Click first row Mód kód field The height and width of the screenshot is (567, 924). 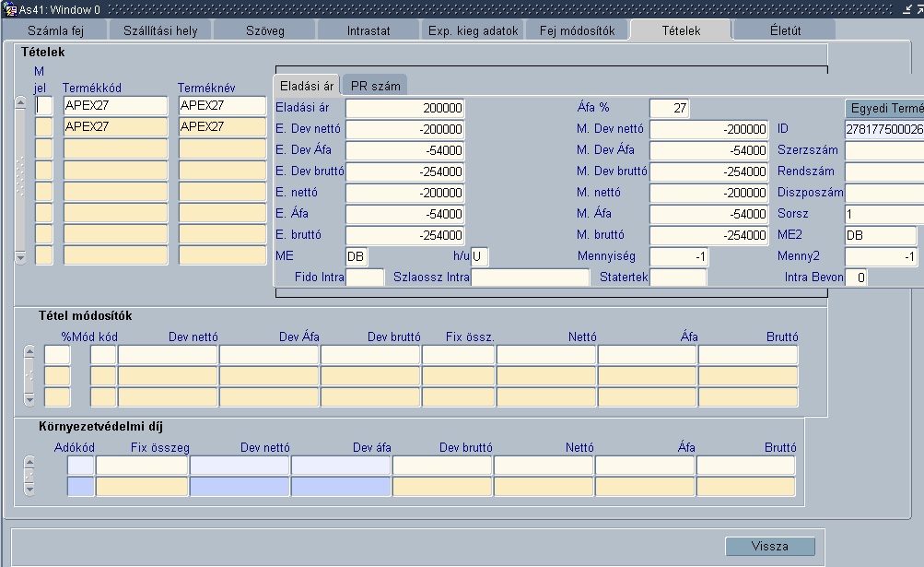tap(103, 355)
